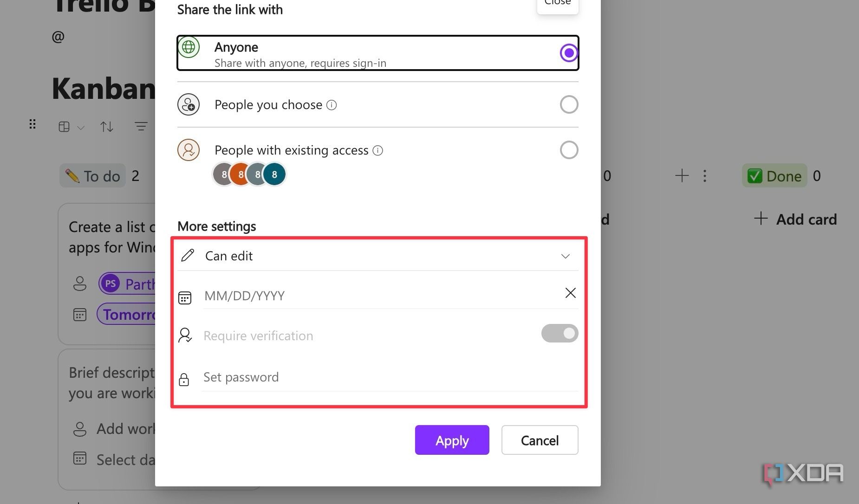Click the person icon beside Require verification
The width and height of the screenshot is (859, 504).
pyautogui.click(x=185, y=335)
